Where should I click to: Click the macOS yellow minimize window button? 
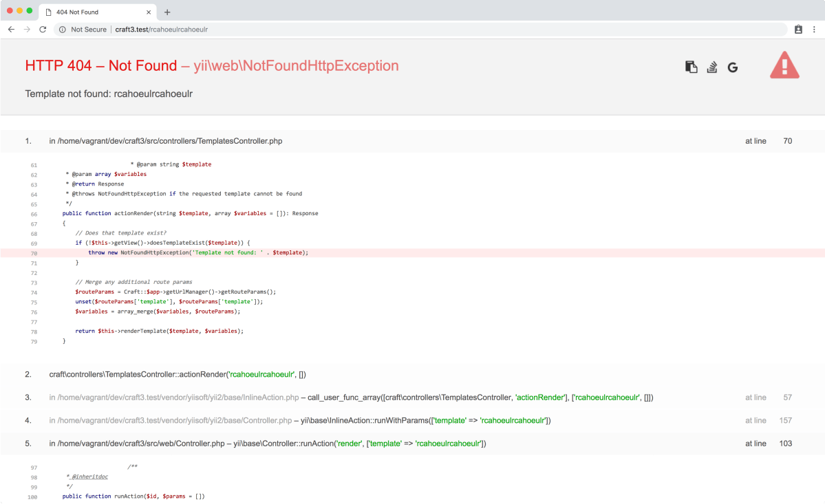[x=19, y=10]
